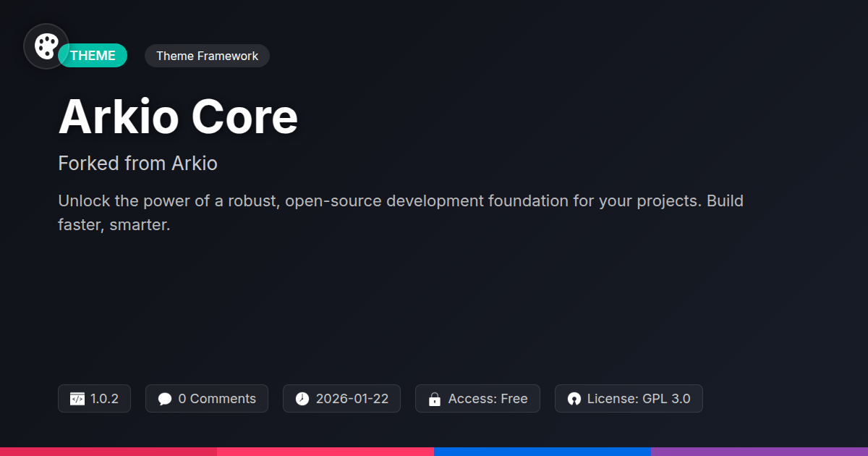Click the 2026-01-22 date badge
The image size is (868, 456).
tap(341, 399)
